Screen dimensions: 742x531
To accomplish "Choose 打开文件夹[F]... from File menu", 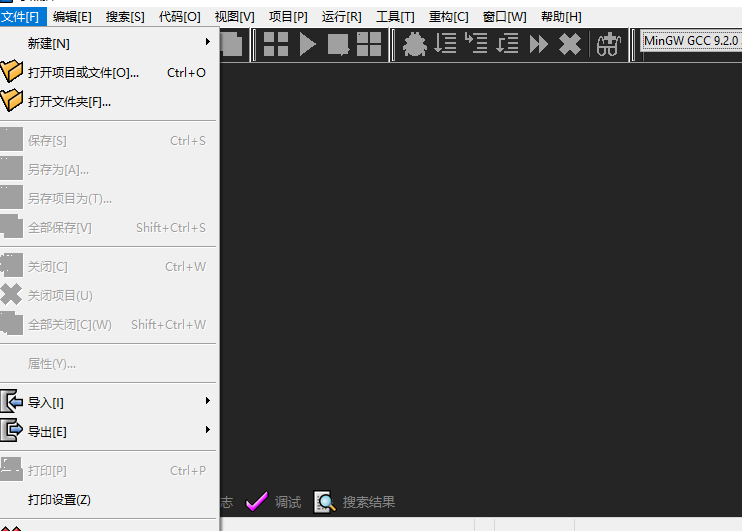I will click(x=69, y=101).
